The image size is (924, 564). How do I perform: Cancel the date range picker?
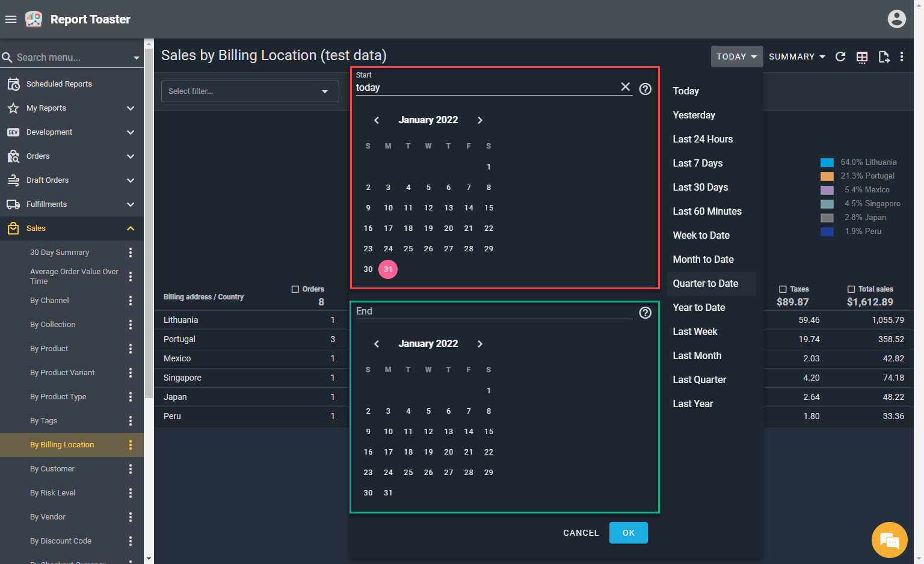click(581, 533)
